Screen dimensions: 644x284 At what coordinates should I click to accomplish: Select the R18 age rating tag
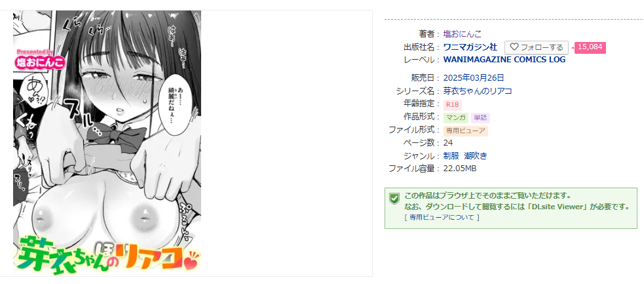pyautogui.click(x=452, y=105)
